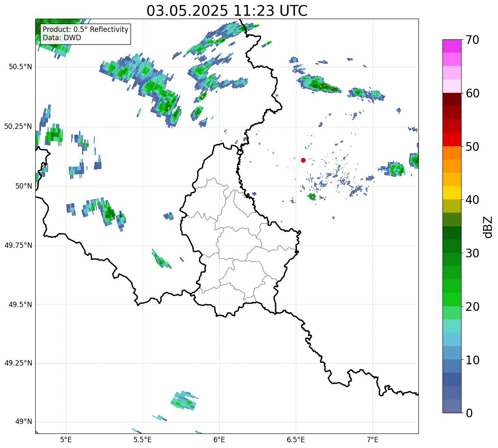Click the 49.25°N latitude label
The image size is (498, 448).
point(18,363)
